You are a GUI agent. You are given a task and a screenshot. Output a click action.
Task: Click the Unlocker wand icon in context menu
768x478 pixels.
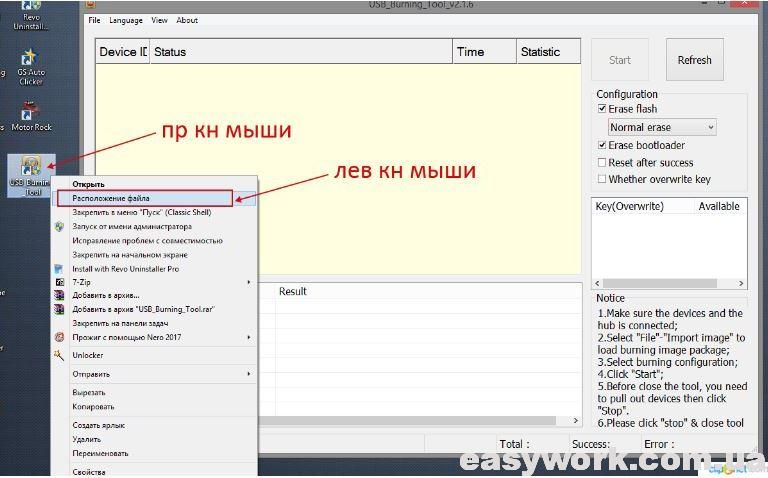tap(60, 355)
